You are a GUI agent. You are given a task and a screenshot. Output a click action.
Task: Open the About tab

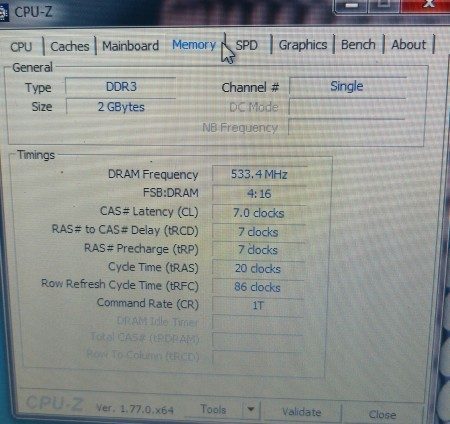[408, 45]
